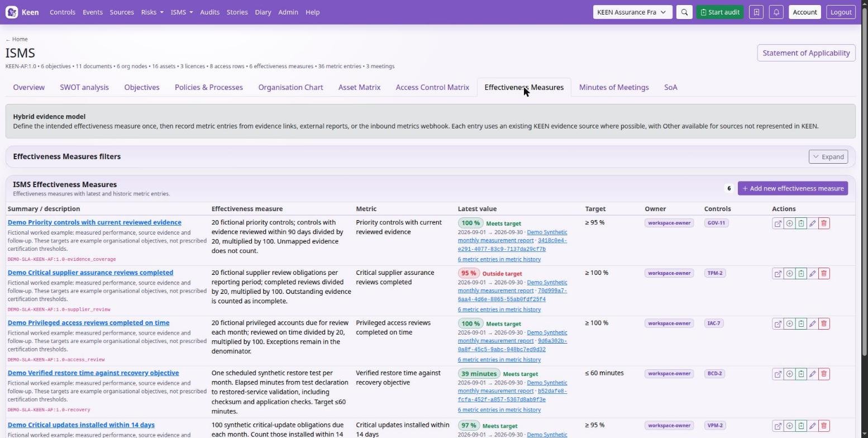Image resolution: width=868 pixels, height=438 pixels.
Task: Edit Verified restore time measure
Action: [812, 374]
